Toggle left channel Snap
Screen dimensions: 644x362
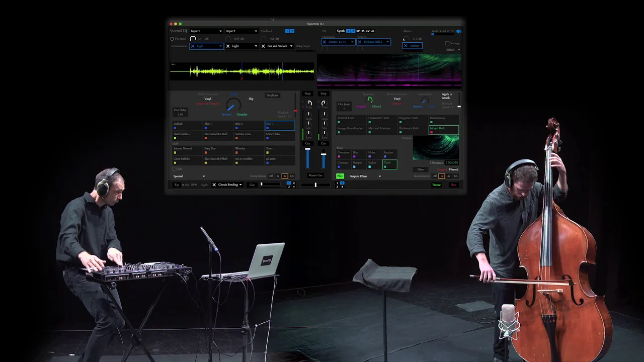(x=307, y=94)
